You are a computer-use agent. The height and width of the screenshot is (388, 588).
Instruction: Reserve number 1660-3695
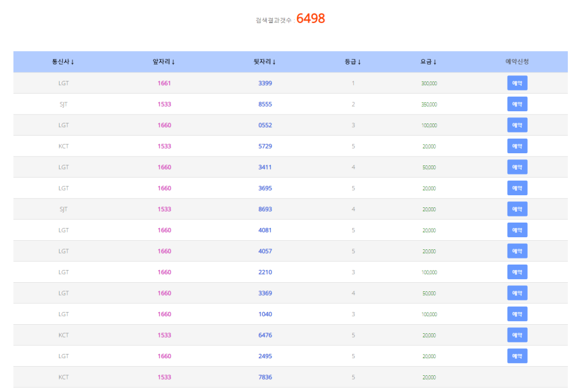tap(517, 188)
